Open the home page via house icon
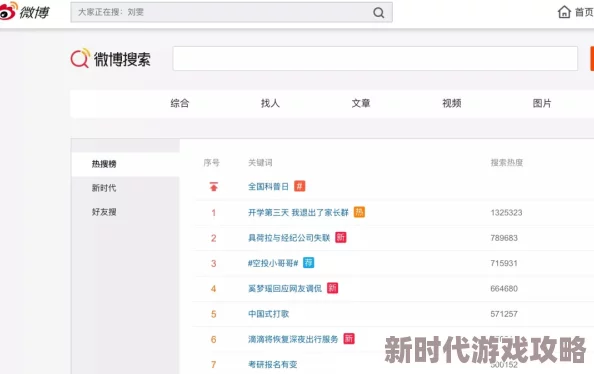Viewport: 594px width, 374px height. tap(564, 12)
